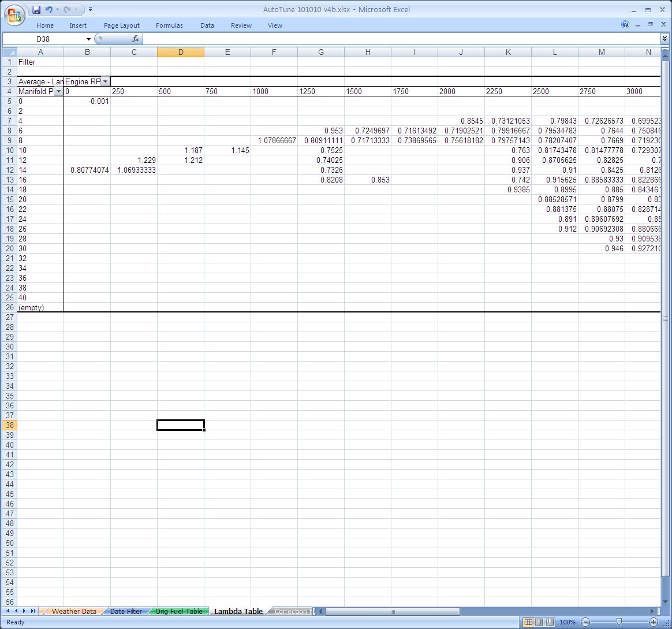This screenshot has height=629, width=672.
Task: Open the Insert Function fx dialog
Action: pyautogui.click(x=136, y=39)
